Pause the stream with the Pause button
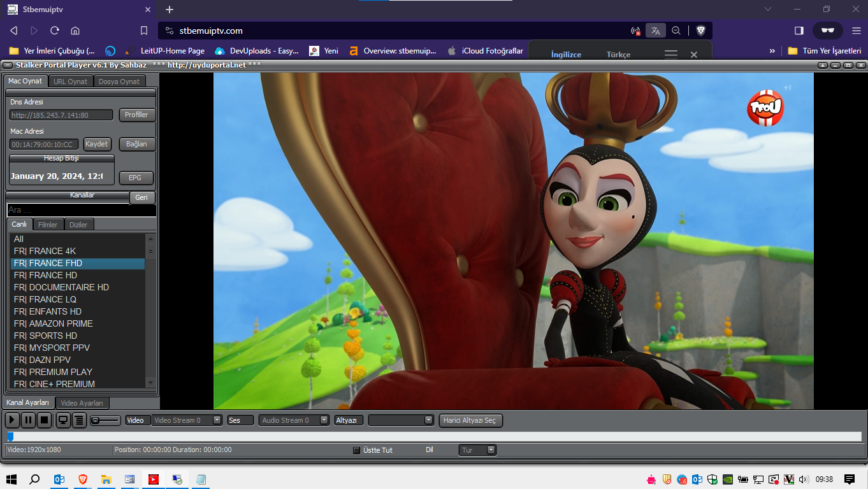868x489 pixels. coord(28,420)
